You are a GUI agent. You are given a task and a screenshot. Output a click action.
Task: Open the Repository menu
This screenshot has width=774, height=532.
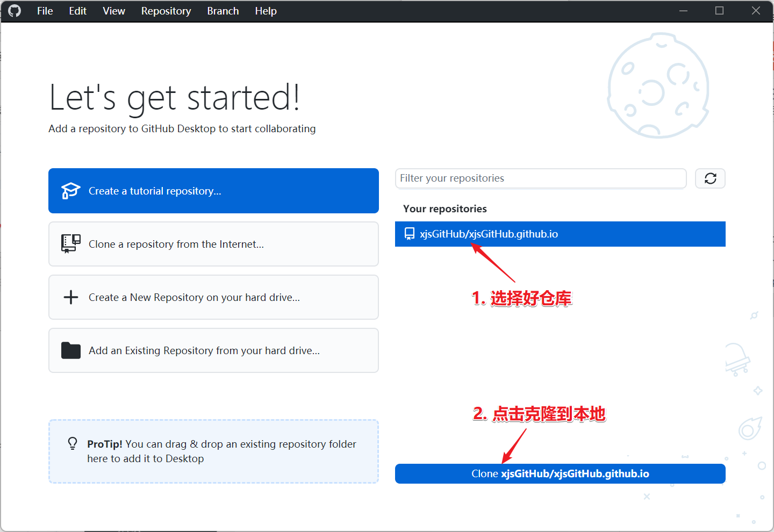[166, 11]
